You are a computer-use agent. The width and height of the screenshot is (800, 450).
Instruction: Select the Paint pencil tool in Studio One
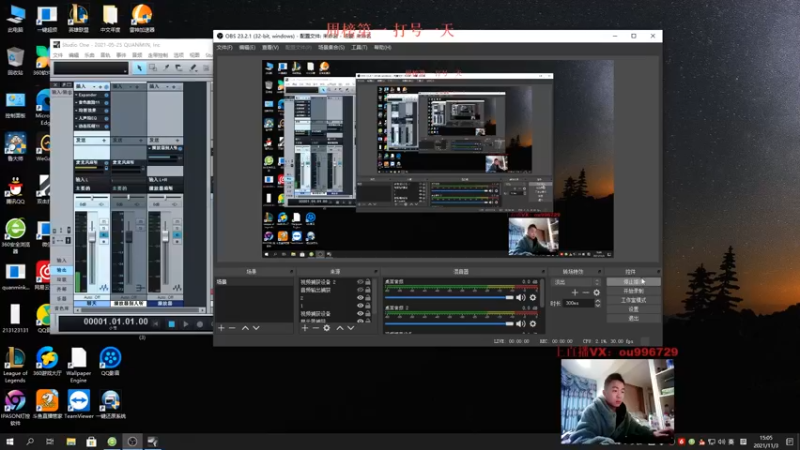(193, 67)
